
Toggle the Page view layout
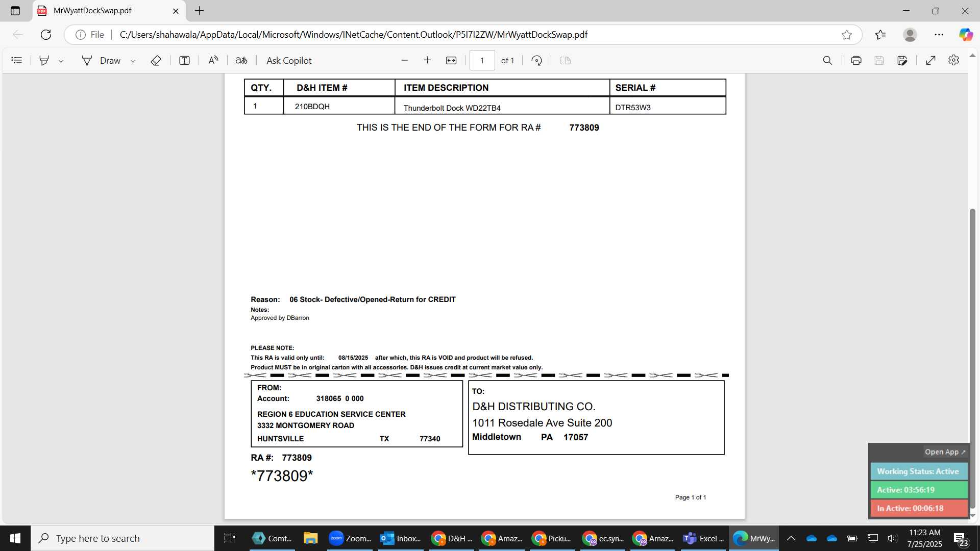(x=565, y=60)
